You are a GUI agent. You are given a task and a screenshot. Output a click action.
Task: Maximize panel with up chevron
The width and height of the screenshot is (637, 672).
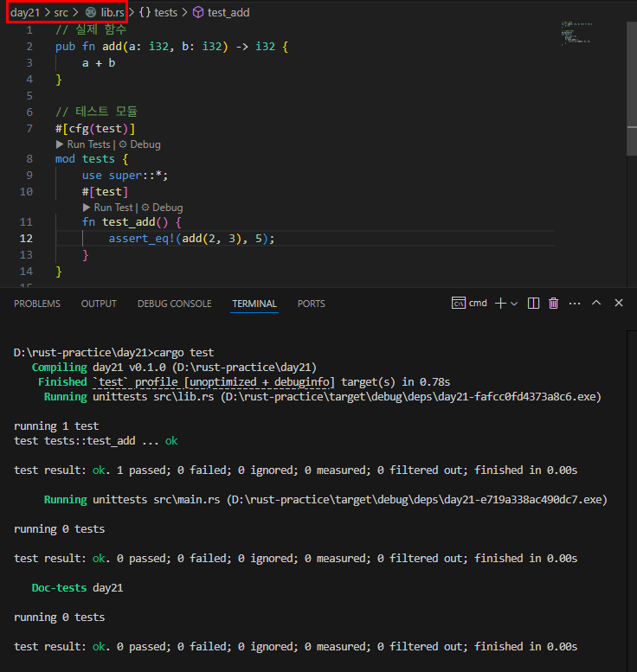tap(596, 303)
